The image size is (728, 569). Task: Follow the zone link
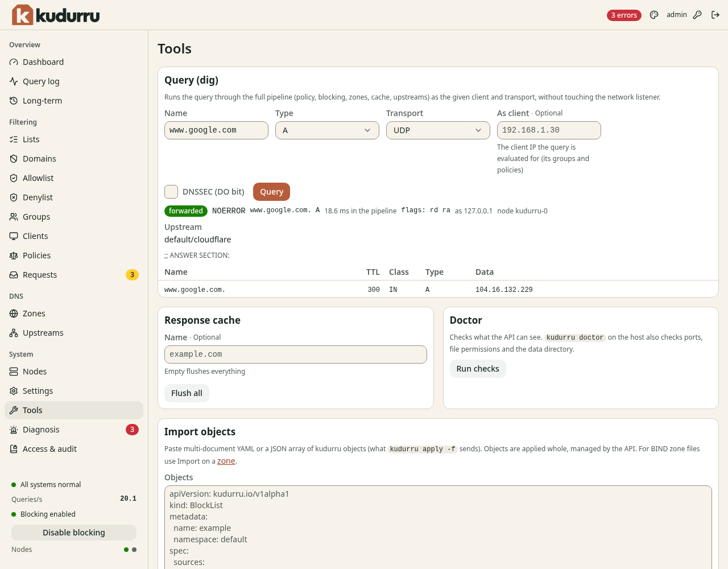(x=226, y=461)
